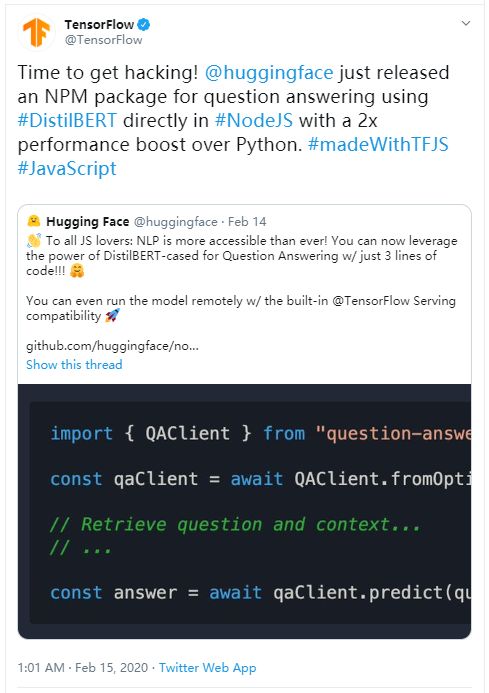Open the github.com/huggingface link
The image size is (489, 693).
(112, 346)
